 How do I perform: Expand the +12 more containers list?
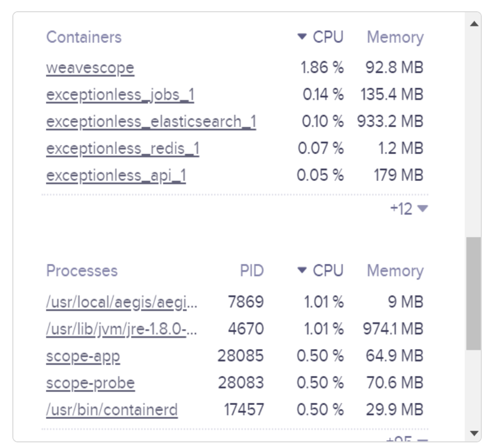click(x=409, y=209)
